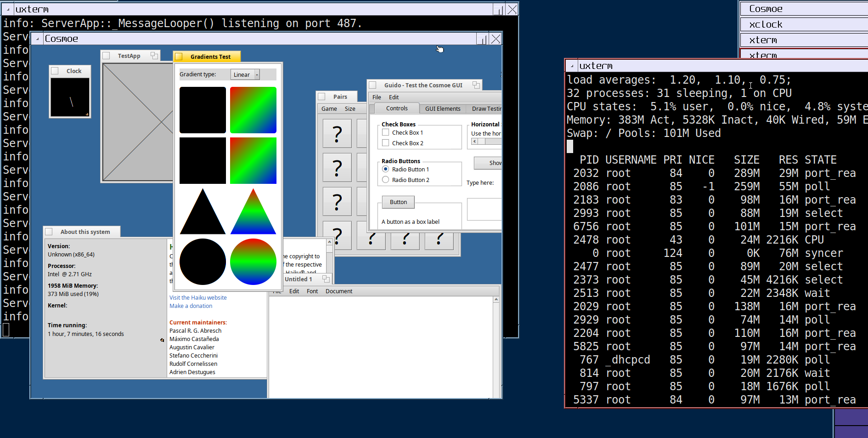868x438 pixels.
Task: Flip the top question-mark card in Pairs
Action: [337, 134]
